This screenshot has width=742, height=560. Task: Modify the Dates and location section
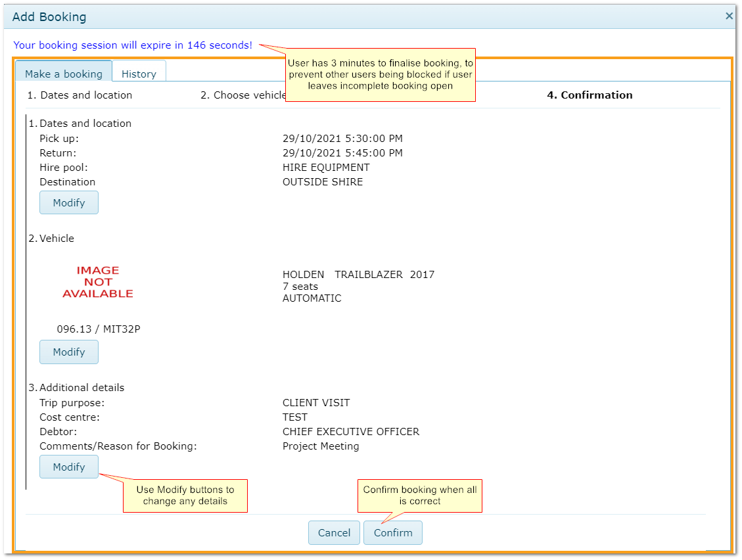point(69,202)
